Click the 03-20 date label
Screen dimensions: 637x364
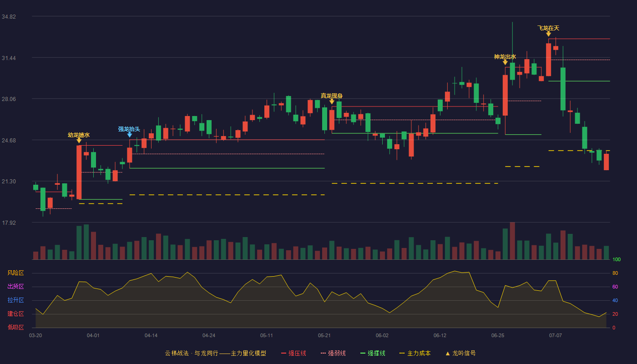pos(35,335)
